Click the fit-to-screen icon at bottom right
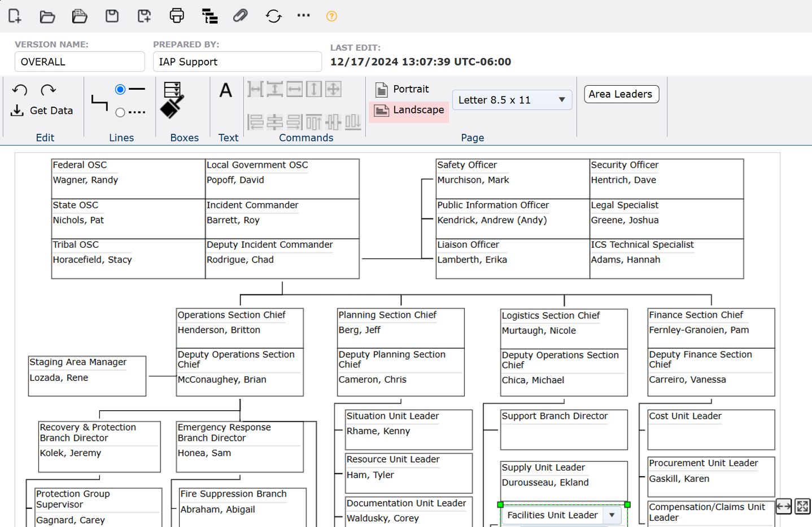The image size is (812, 527). [x=803, y=507]
